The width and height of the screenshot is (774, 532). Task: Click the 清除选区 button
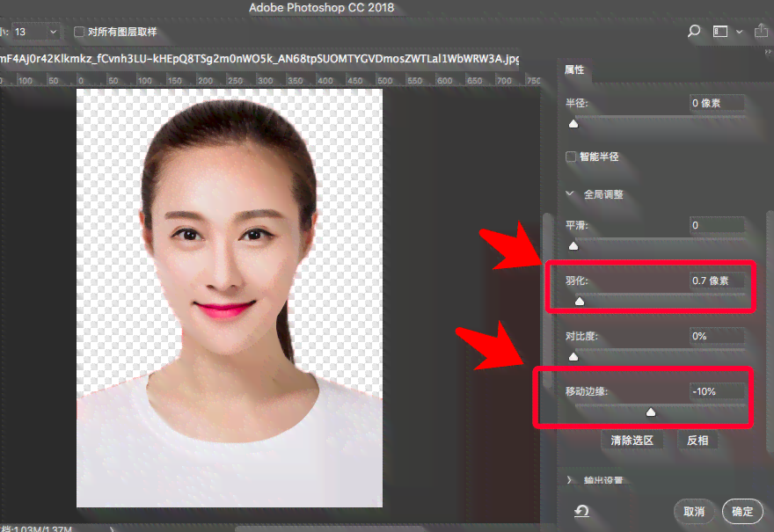click(632, 441)
